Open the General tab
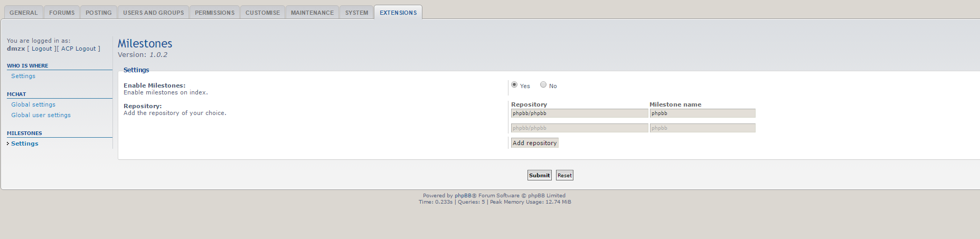Screen dimensions: 980x239 [24, 13]
